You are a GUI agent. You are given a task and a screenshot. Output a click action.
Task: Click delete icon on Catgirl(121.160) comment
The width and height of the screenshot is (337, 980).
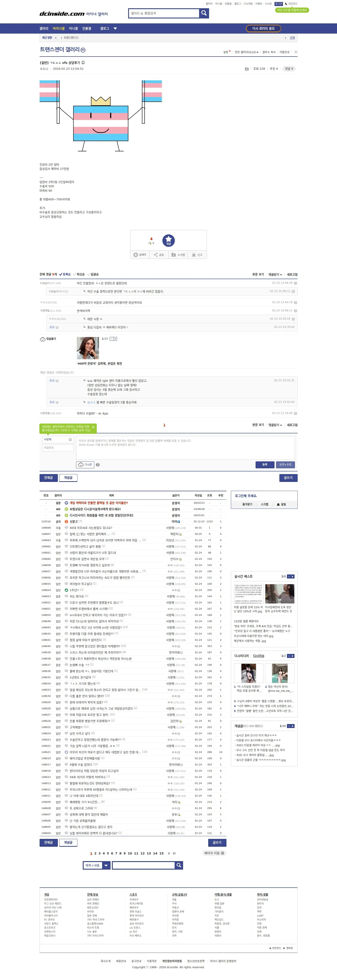(296, 283)
